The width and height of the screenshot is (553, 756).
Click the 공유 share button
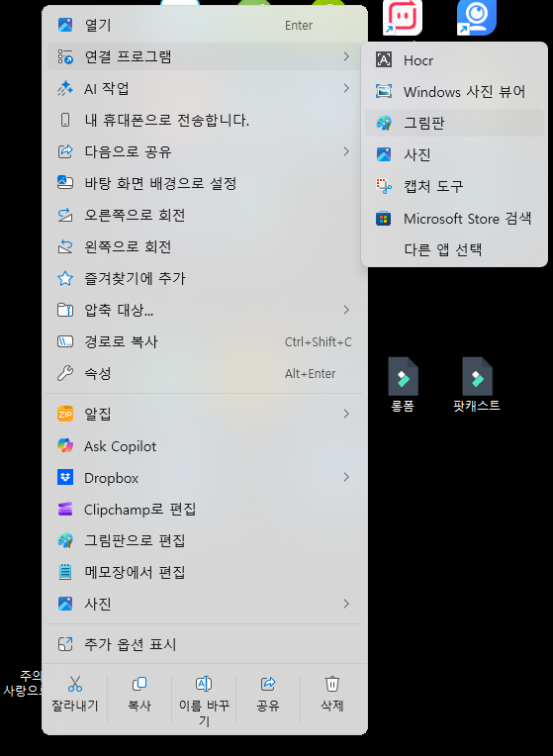pyautogui.click(x=268, y=695)
